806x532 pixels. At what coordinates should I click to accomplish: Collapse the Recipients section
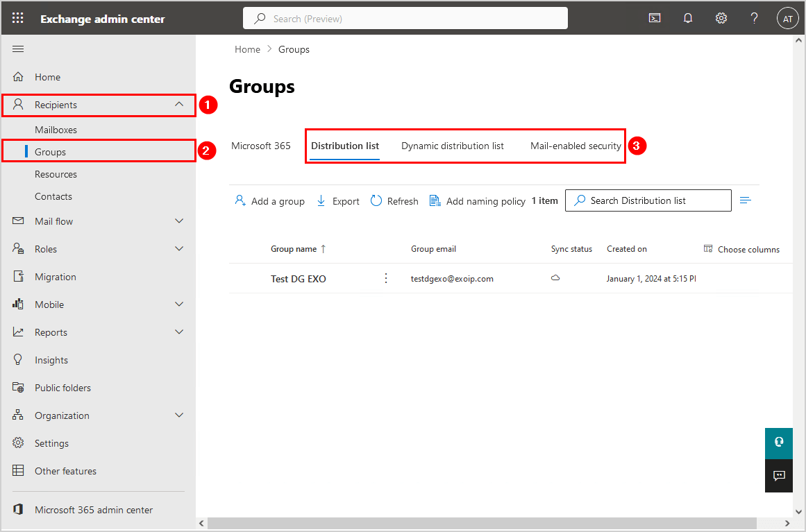(179, 105)
